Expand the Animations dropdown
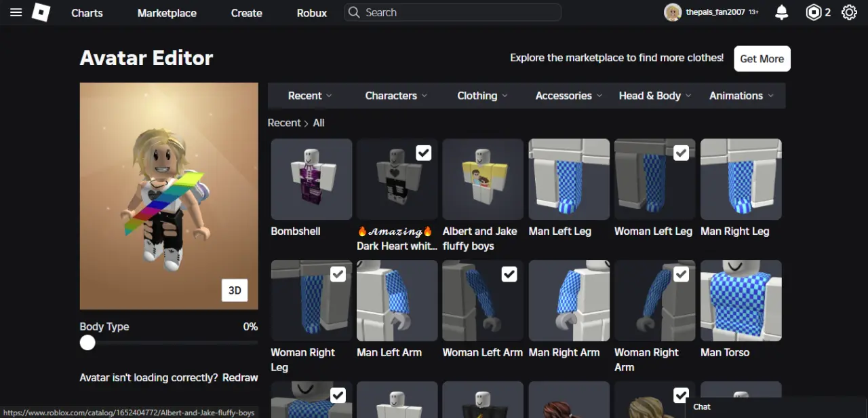This screenshot has width=868, height=418. [x=741, y=96]
